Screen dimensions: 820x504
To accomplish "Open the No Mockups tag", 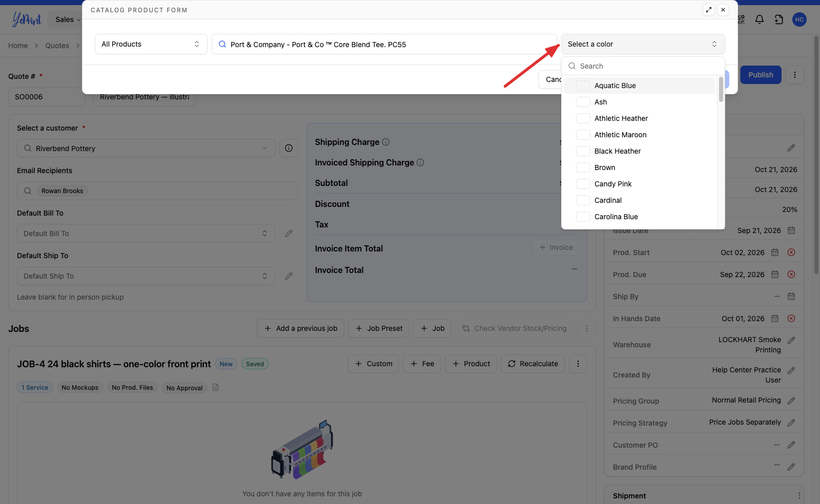I will [x=80, y=388].
